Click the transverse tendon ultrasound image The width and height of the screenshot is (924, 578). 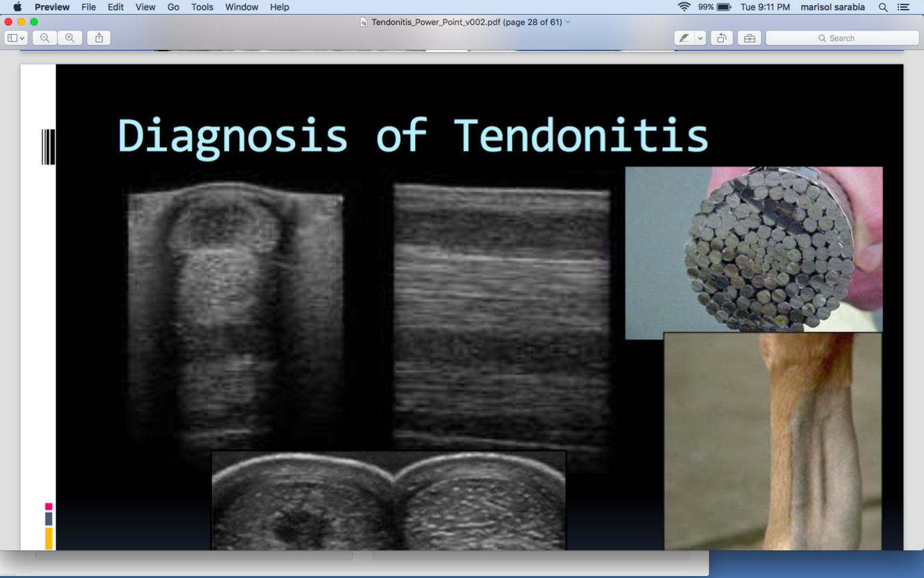236,315
